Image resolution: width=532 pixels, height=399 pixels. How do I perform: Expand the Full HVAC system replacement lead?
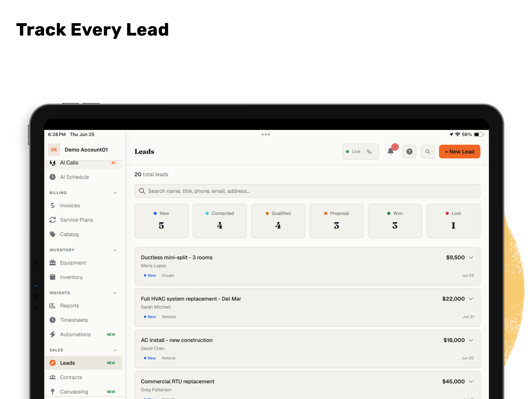click(471, 299)
